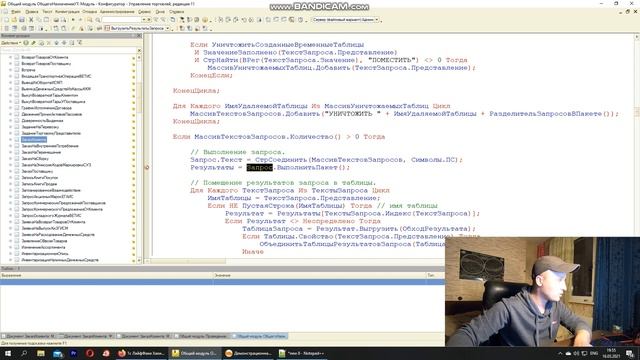Viewport: 640px width, 360px height.
Task: Open the Правка menu
Action: pos(31,12)
